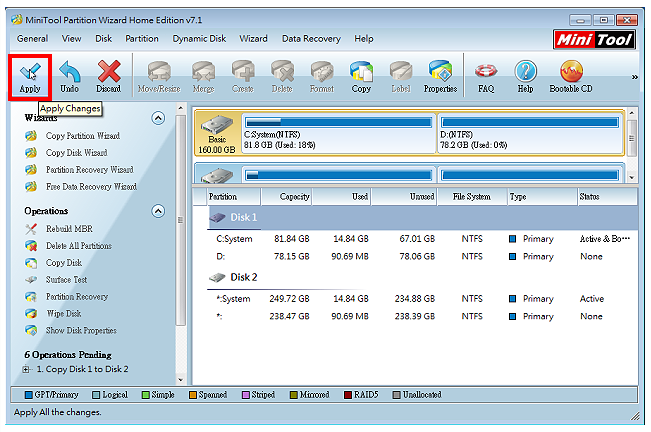Open the Wizard menu

(253, 39)
